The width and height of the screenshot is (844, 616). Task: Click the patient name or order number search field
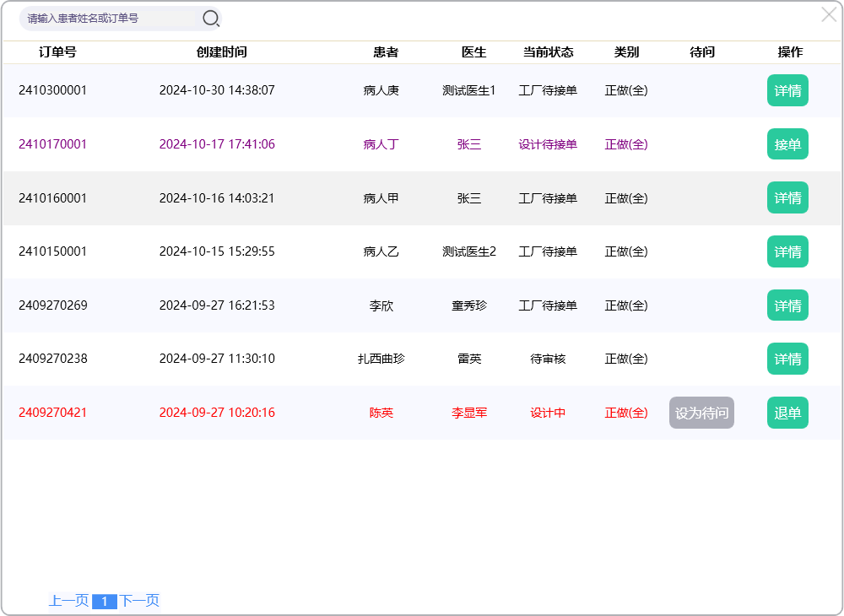(110, 18)
